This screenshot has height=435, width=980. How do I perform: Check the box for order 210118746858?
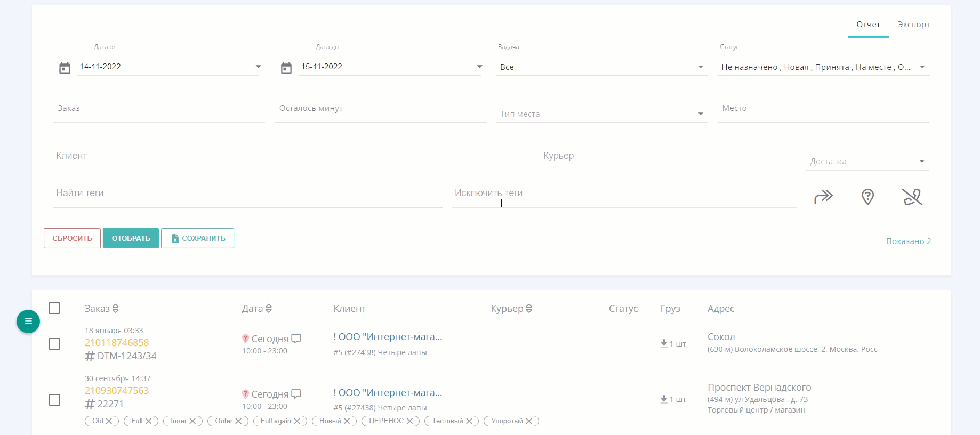[x=54, y=344]
